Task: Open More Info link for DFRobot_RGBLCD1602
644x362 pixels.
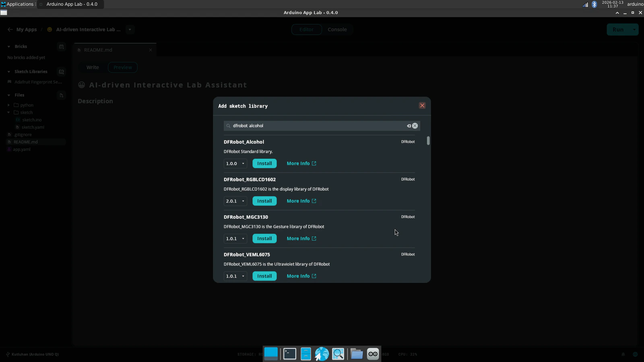Action: (x=301, y=201)
